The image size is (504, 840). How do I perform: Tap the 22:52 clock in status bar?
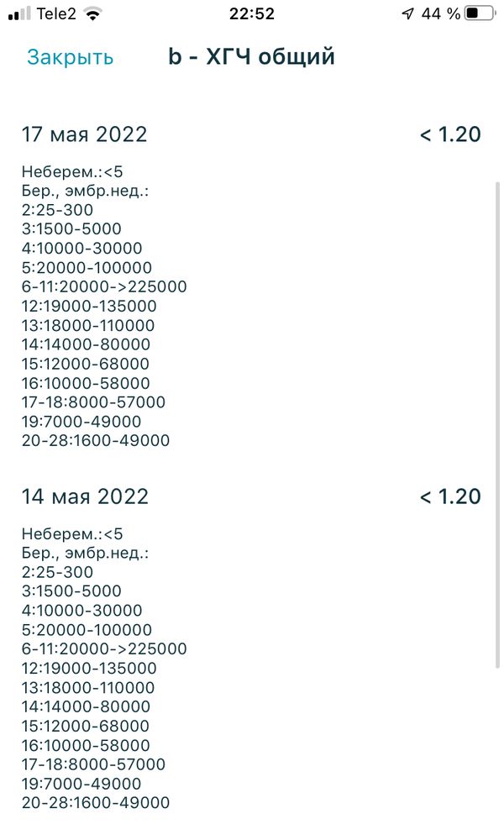(x=251, y=13)
